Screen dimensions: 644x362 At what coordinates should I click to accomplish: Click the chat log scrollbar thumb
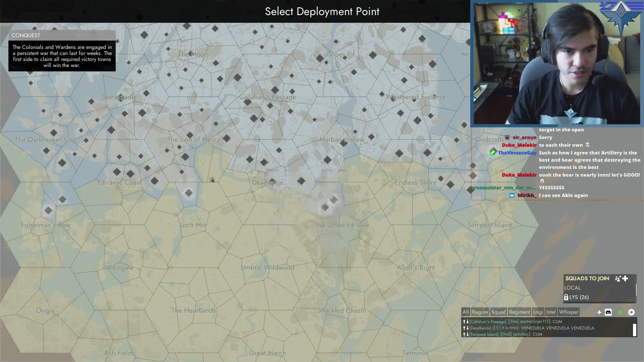click(635, 330)
